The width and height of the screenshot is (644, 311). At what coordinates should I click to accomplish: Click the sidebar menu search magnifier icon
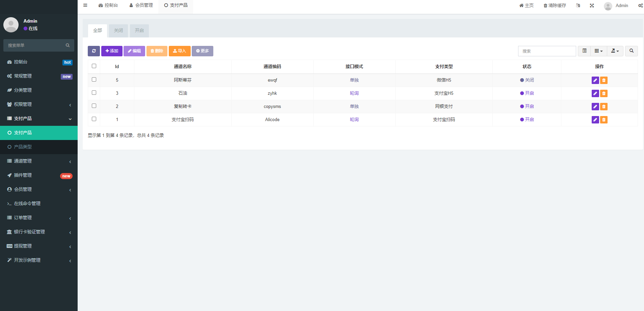coord(68,45)
